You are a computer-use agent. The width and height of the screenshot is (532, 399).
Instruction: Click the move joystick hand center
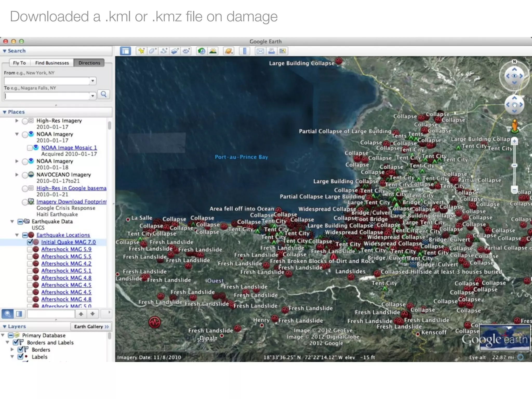click(x=514, y=105)
